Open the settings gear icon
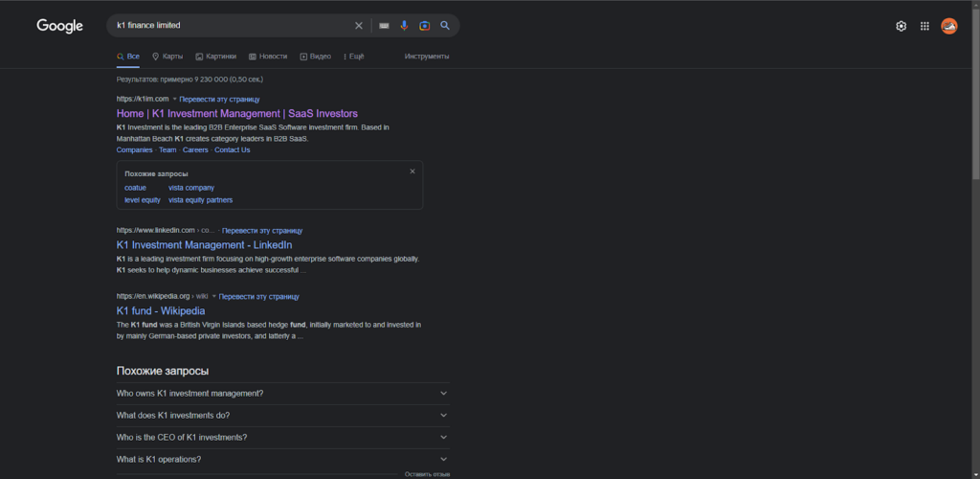This screenshot has width=980, height=479. pos(902,26)
